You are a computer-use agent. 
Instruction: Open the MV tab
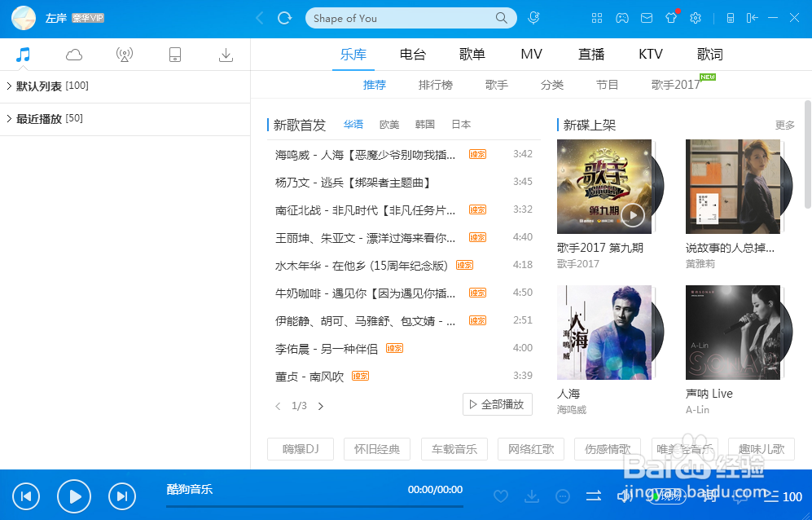pyautogui.click(x=531, y=54)
